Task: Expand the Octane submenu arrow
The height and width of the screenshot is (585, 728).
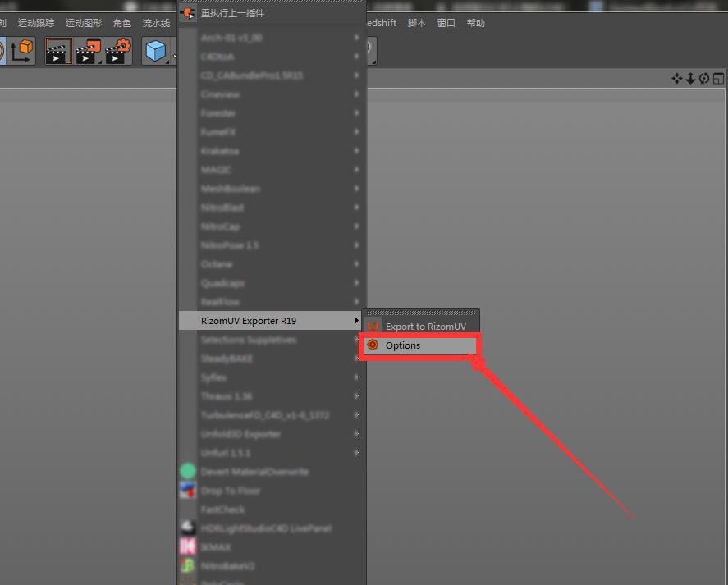Action: point(356,263)
